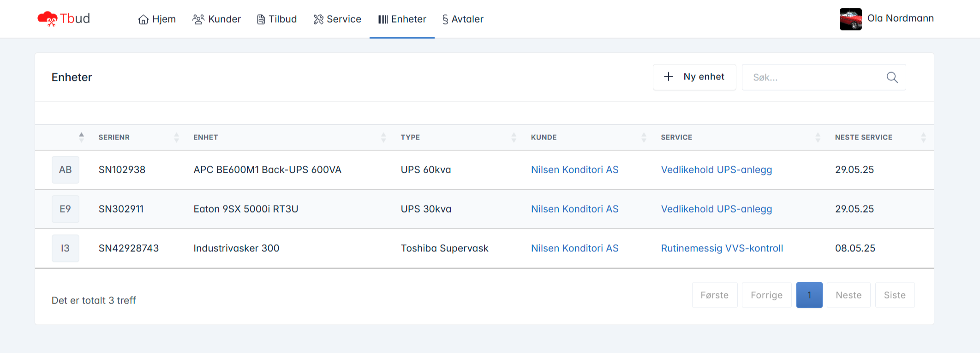Go to the Kunder menu item
This screenshot has width=980, height=353.
tap(217, 19)
